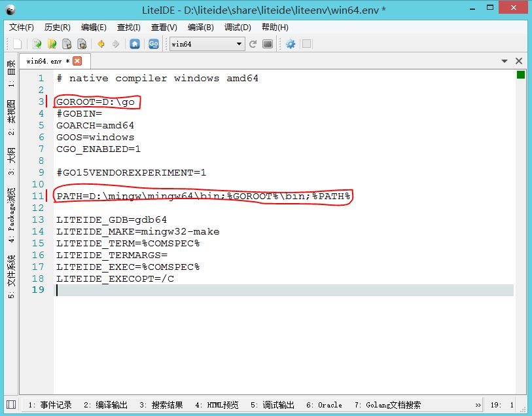
Task: Open the 编译(B) menu
Action: 200,27
